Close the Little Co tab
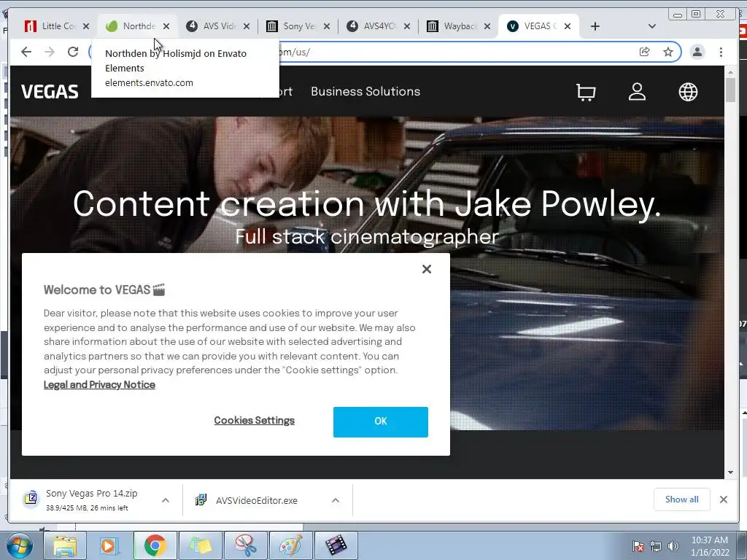The image size is (747, 560). pyautogui.click(x=86, y=26)
